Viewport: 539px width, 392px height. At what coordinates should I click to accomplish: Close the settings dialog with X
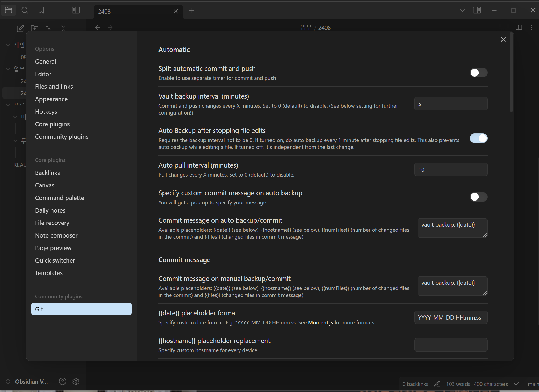pyautogui.click(x=503, y=39)
